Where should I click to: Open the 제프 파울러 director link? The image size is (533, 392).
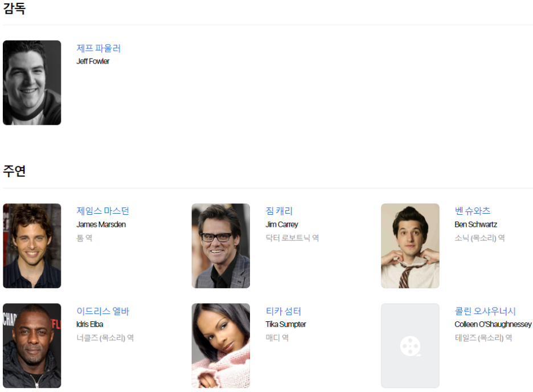(x=99, y=48)
